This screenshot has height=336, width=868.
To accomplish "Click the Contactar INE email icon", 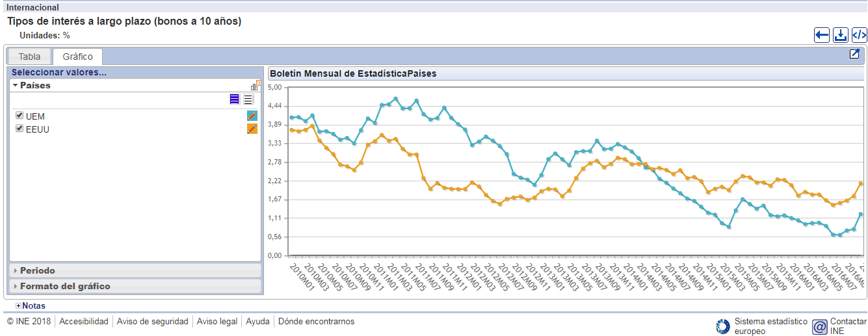I will [x=820, y=326].
